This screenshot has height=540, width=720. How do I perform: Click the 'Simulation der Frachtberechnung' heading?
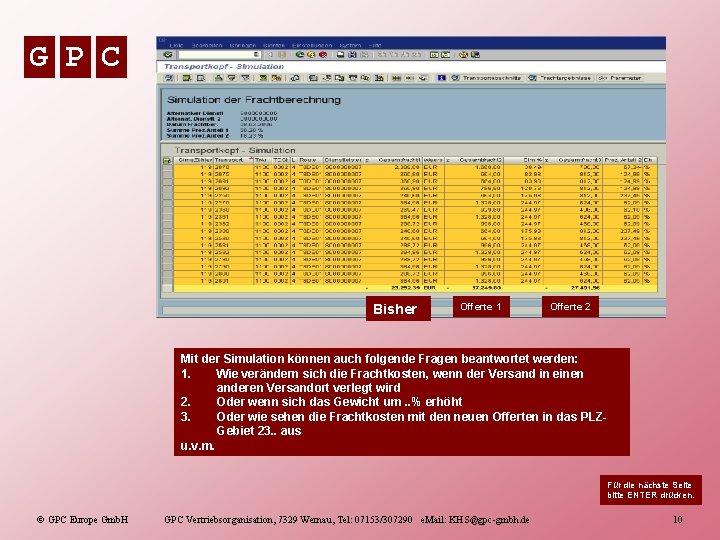coord(254,100)
